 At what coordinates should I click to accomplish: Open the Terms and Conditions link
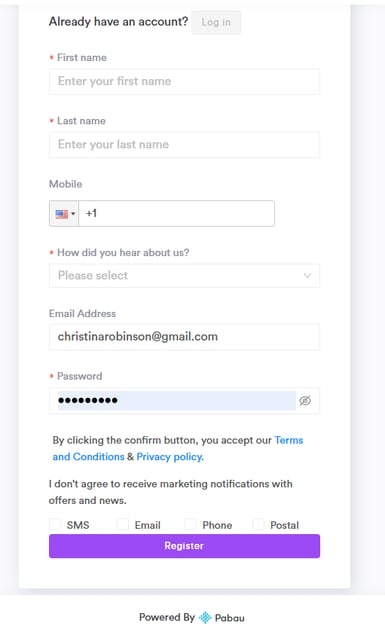[178, 448]
